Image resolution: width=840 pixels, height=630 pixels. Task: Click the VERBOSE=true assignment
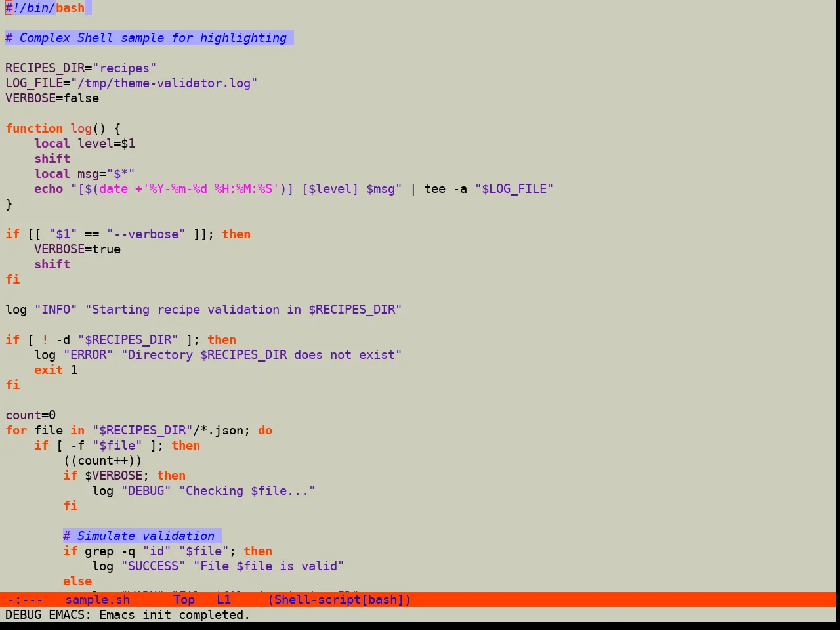[x=77, y=249]
